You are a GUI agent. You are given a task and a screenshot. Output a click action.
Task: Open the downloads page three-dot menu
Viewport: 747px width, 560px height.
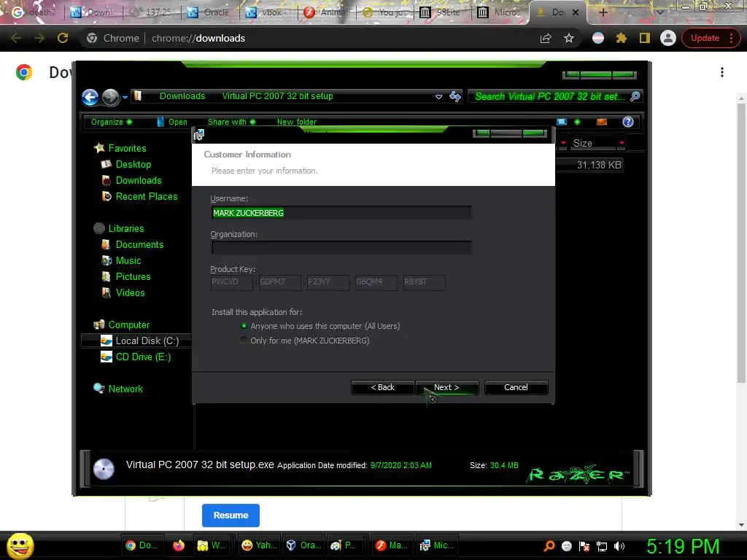722,72
